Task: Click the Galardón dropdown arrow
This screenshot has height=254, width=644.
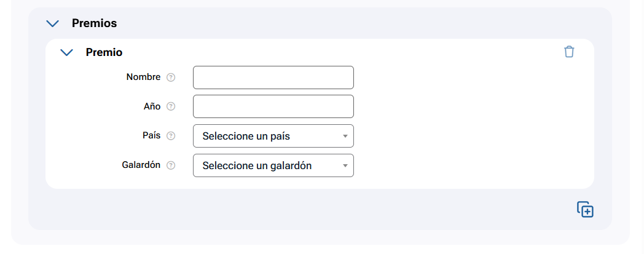Action: click(x=345, y=165)
